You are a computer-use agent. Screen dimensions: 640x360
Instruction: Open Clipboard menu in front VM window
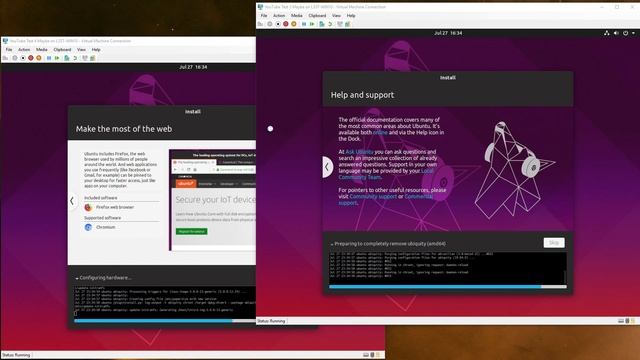coord(317,16)
